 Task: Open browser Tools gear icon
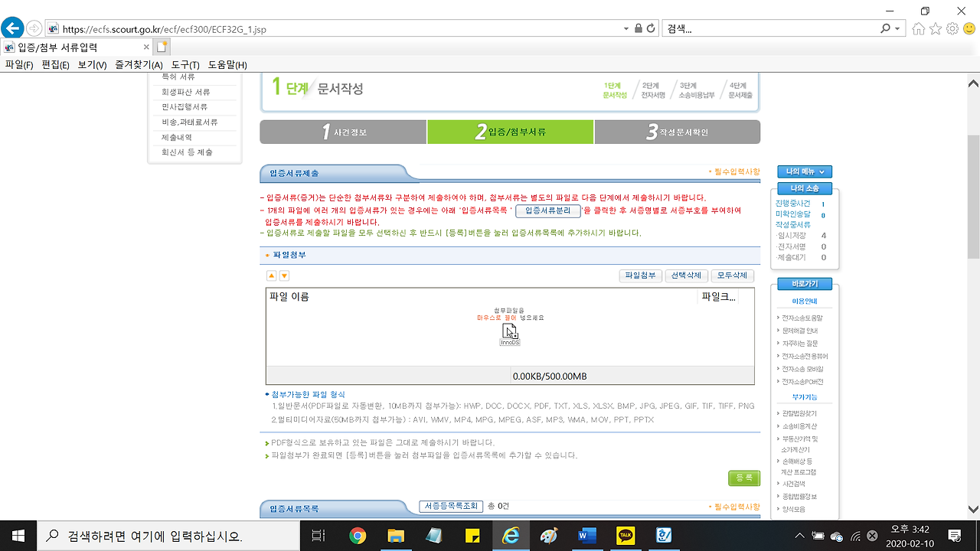[x=952, y=28]
